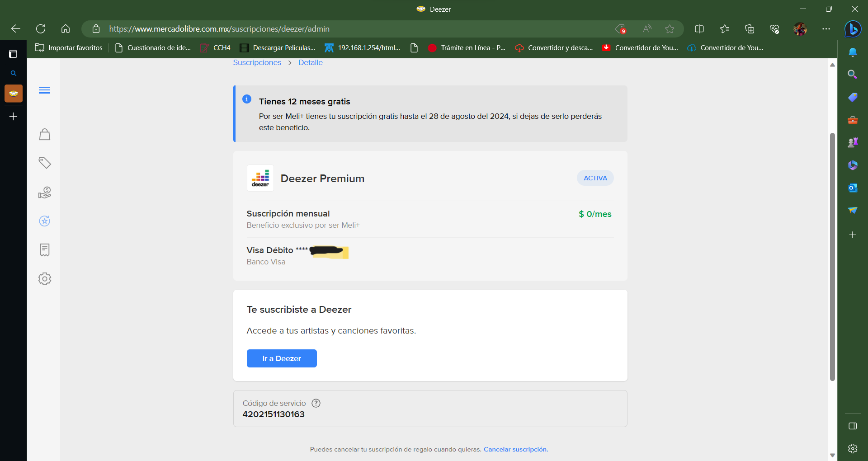
Task: Open the shopping bag purchases icon
Action: 45,134
